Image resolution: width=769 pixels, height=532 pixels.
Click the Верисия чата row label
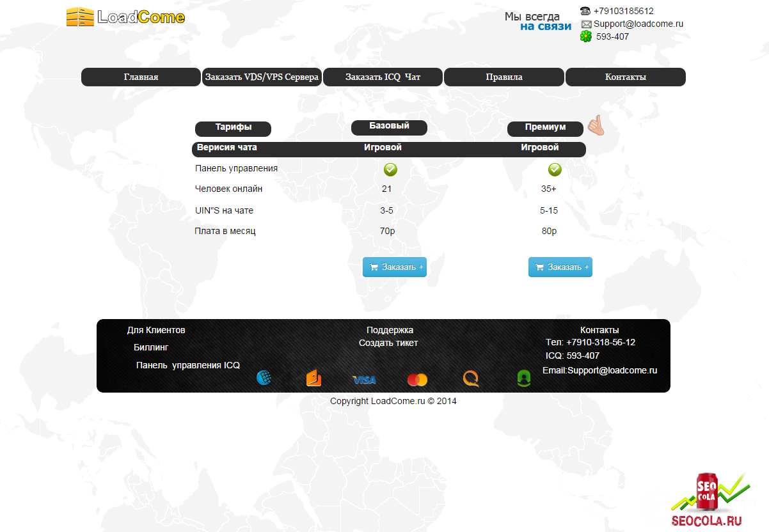(x=227, y=147)
